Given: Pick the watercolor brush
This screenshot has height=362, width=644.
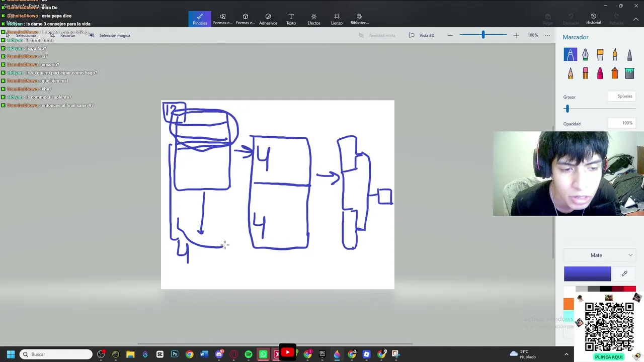Looking at the screenshot, I should pos(615,54).
